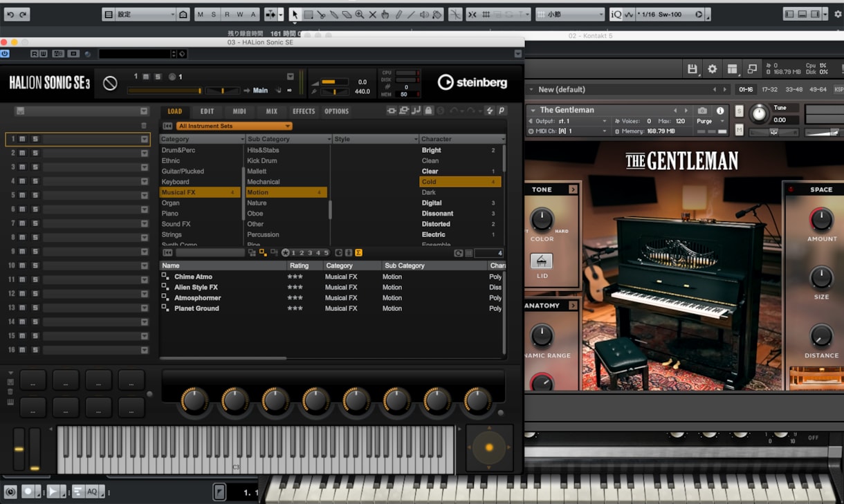Open slot 1 program load dropdown

(144, 139)
